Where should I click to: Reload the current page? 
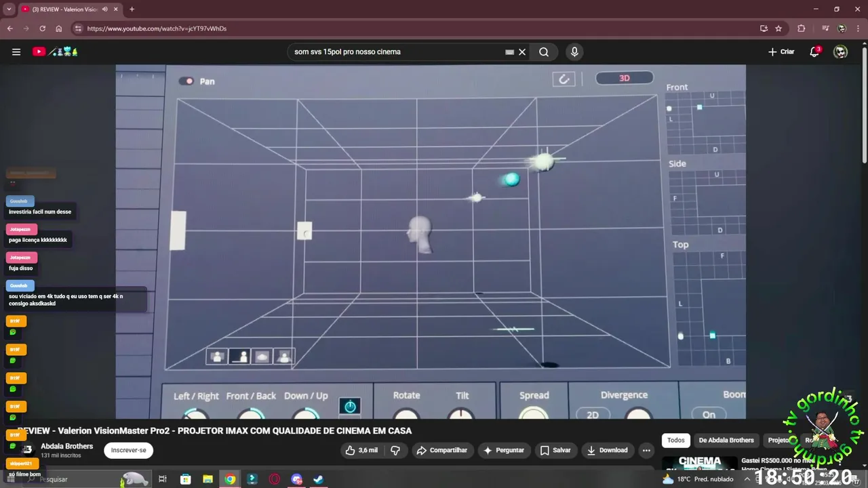coord(42,28)
